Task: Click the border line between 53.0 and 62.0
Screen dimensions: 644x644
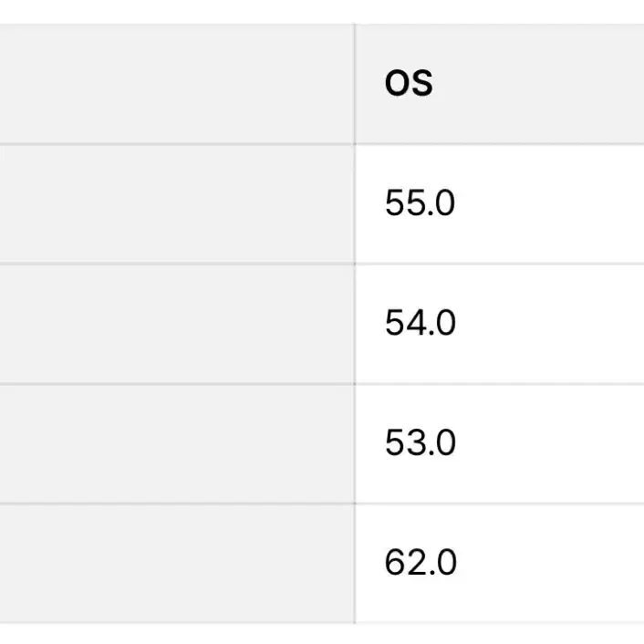Action: (499, 504)
